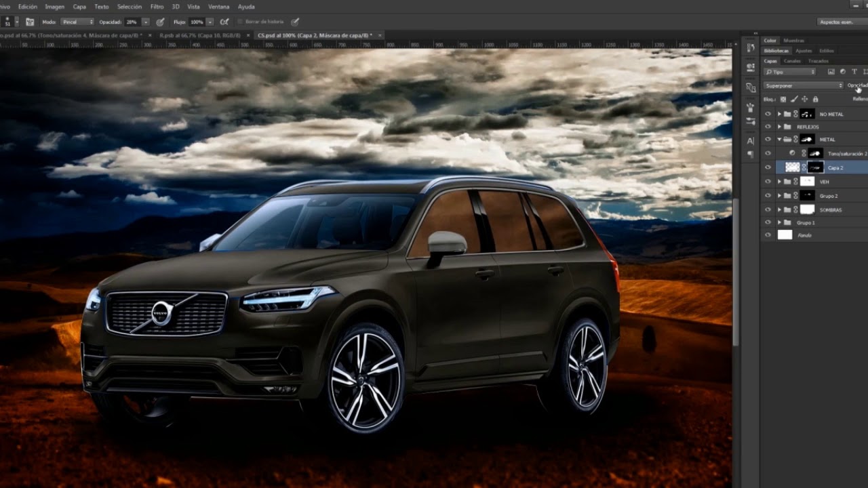Screen dimensions: 868x488
Task: Open the Modo Pincel dropdown
Action: (x=77, y=22)
